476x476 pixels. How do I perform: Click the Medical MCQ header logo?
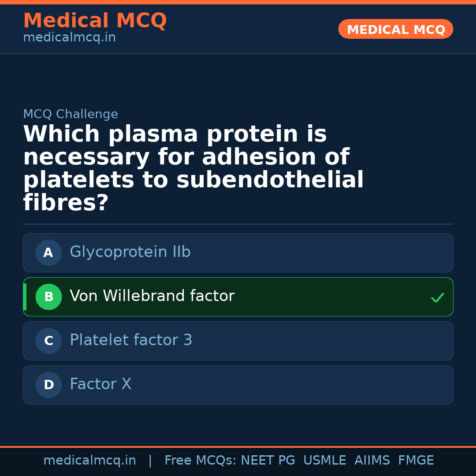pyautogui.click(x=95, y=21)
